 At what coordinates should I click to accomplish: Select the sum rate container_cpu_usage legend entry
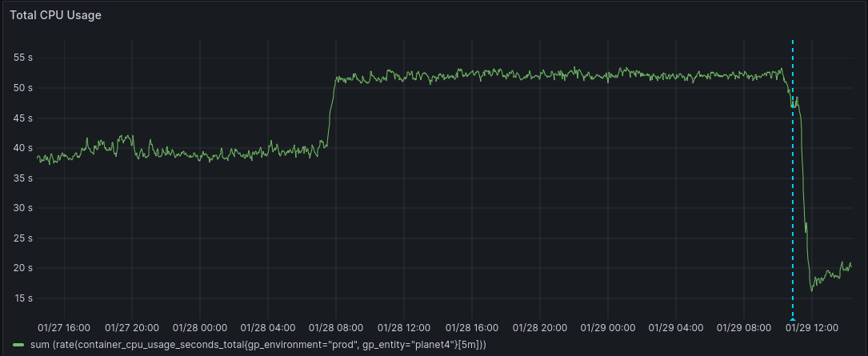(258, 345)
